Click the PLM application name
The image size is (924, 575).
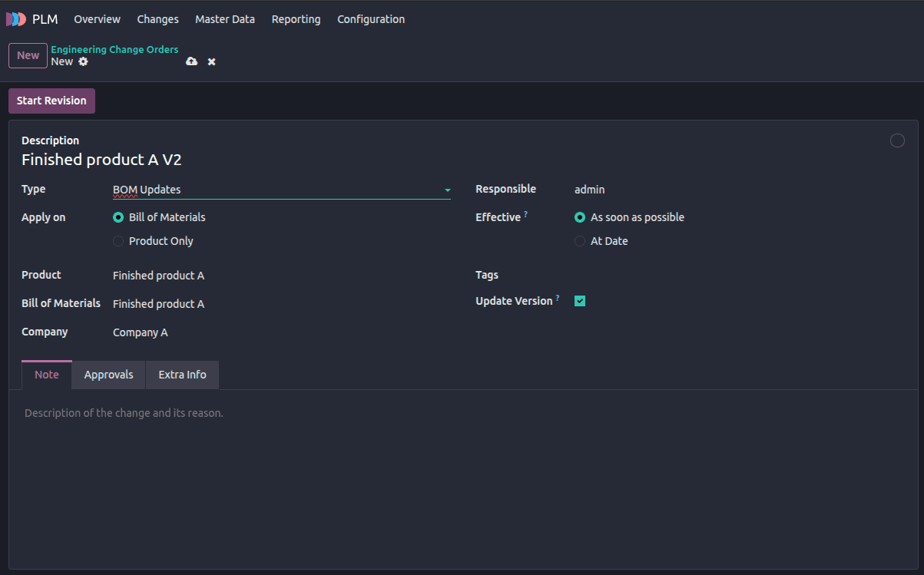45,19
